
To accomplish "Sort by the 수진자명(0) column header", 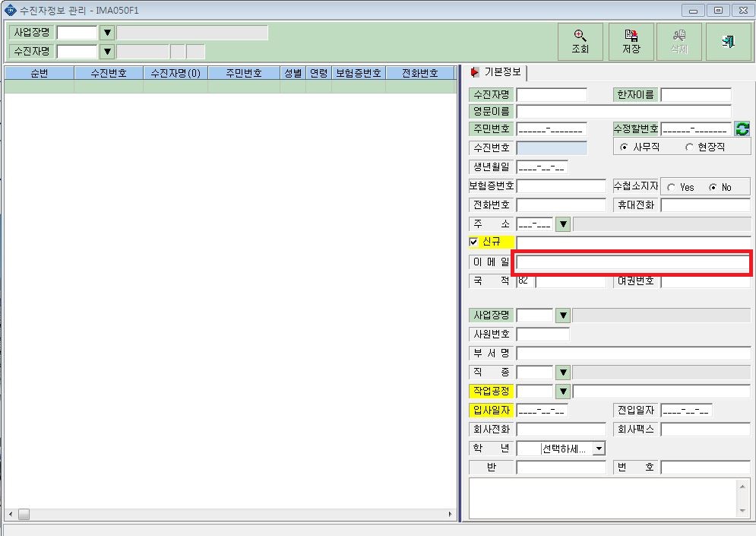I will 176,73.
